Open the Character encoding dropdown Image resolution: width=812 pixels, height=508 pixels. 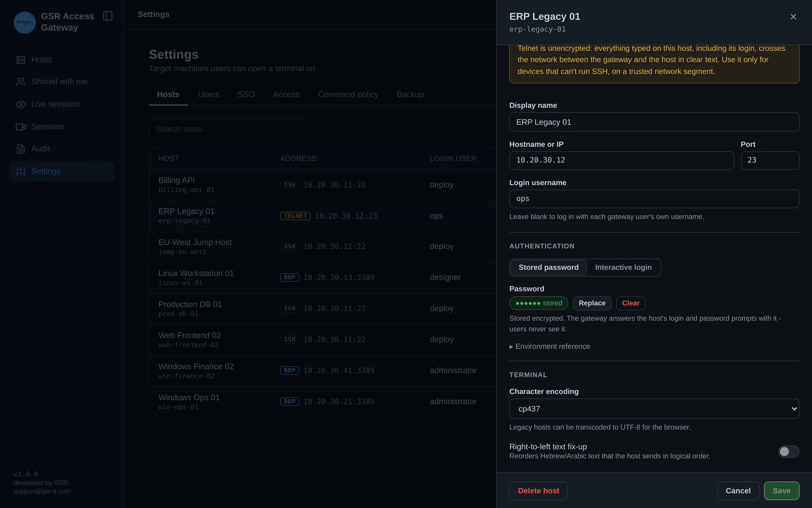654,409
